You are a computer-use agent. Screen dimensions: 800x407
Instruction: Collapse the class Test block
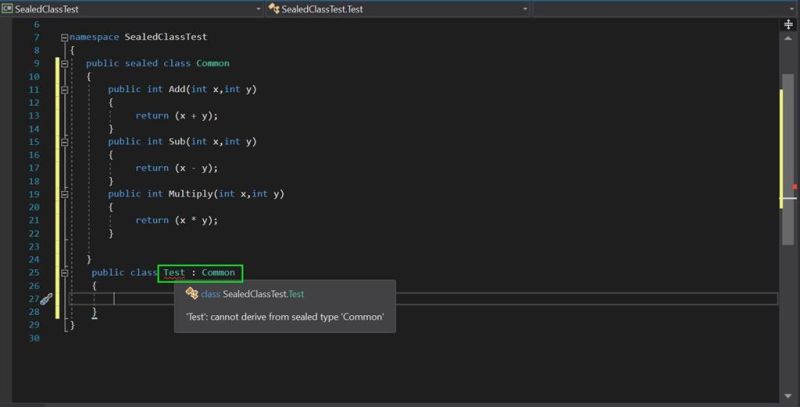point(64,273)
